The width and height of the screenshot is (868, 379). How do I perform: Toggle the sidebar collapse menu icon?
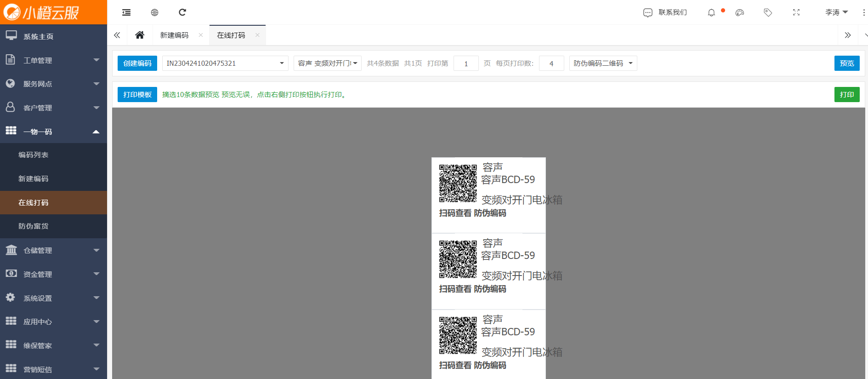tap(126, 12)
